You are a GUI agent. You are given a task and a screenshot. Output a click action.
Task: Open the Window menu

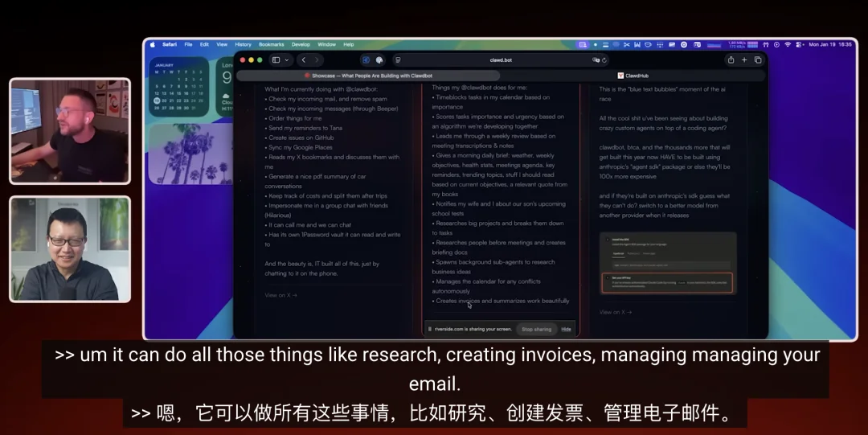pos(326,44)
